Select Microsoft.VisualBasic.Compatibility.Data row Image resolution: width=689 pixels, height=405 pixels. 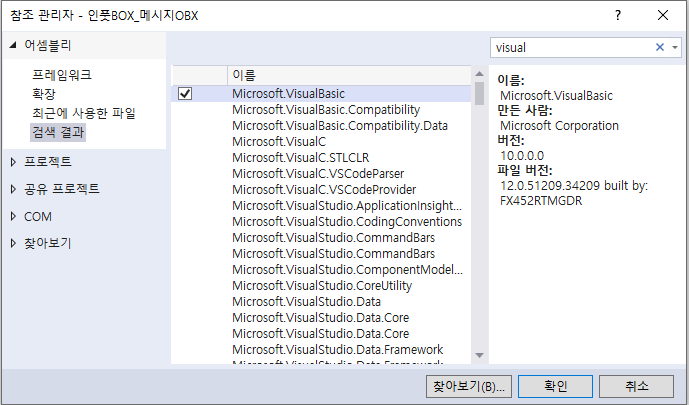tap(321, 126)
